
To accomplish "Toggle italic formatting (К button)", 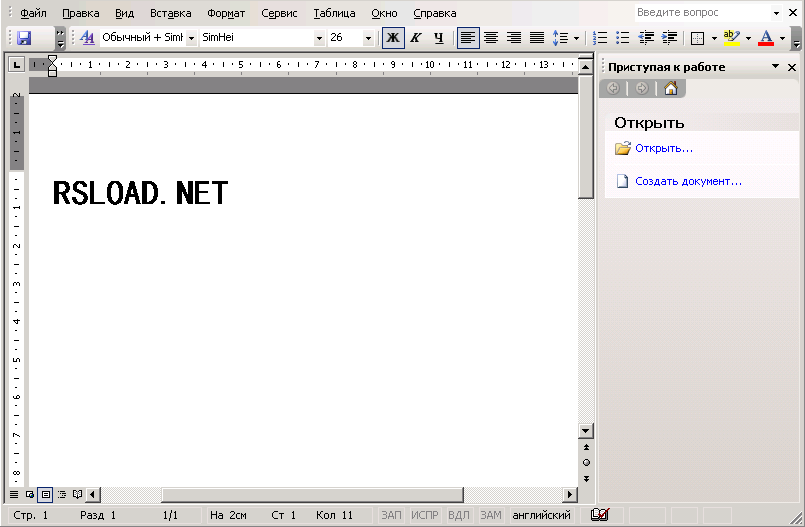I will click(416, 38).
